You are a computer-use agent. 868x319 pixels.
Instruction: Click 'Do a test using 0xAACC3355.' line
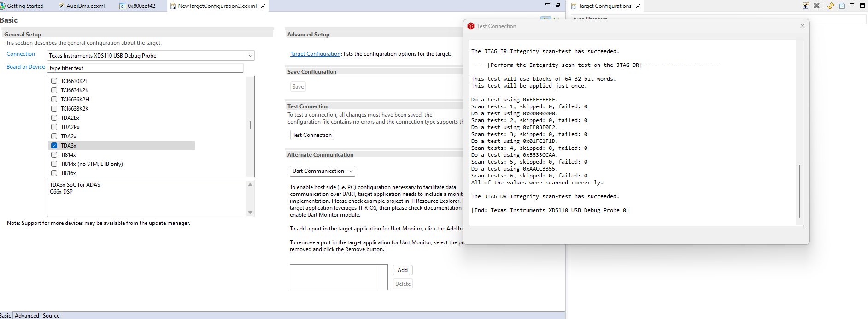514,169
